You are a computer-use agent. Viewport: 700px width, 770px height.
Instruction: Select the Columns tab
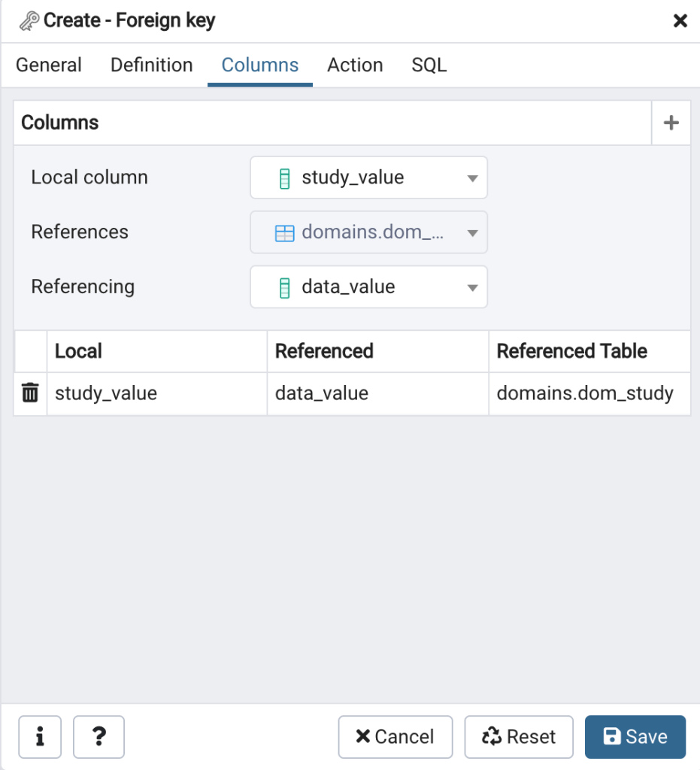click(260, 65)
